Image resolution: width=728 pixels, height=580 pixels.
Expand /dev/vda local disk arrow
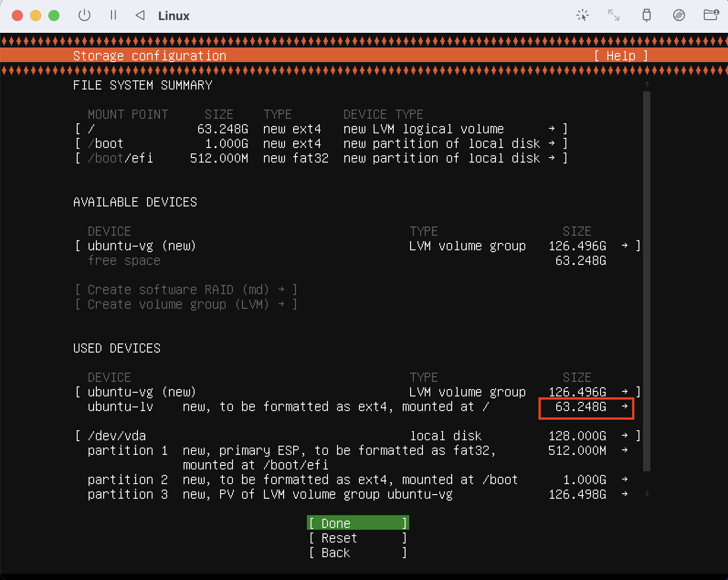(625, 436)
